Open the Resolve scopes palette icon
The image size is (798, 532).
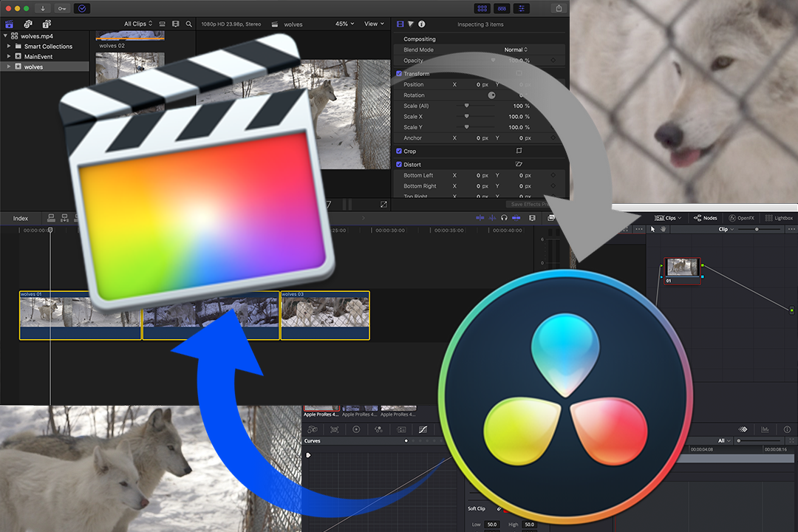click(765, 429)
